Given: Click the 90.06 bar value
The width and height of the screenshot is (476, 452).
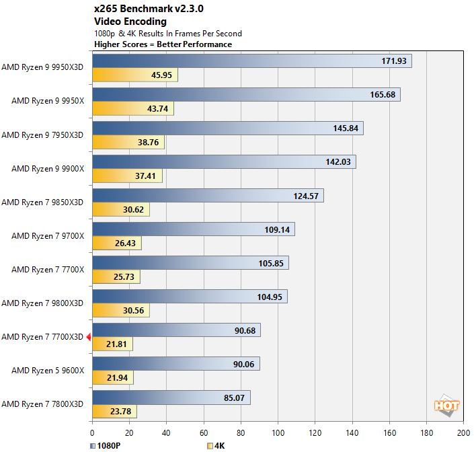Looking at the screenshot, I should coord(243,365).
